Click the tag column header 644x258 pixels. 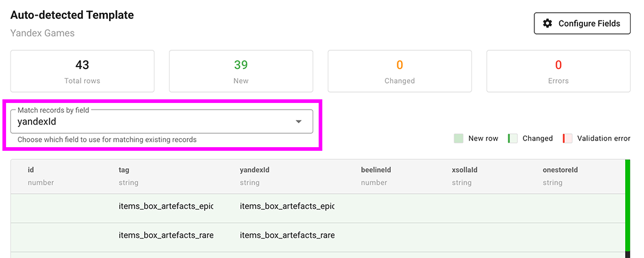point(124,170)
